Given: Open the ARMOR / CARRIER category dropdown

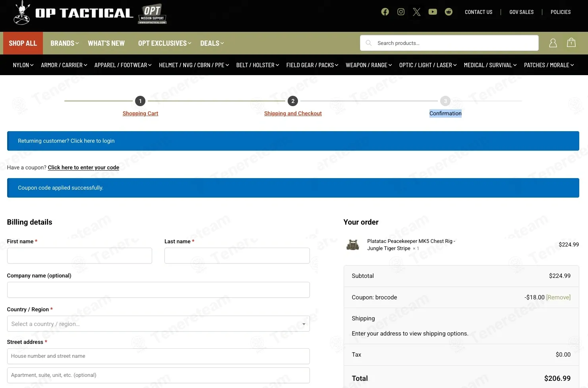Looking at the screenshot, I should (x=64, y=65).
